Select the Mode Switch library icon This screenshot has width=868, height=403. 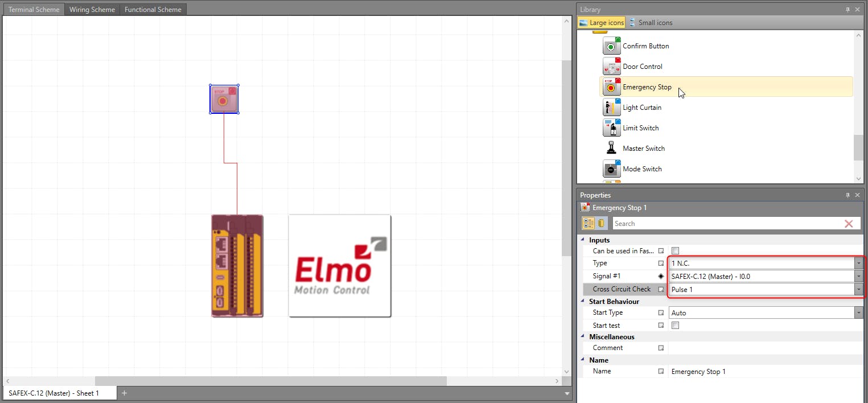pyautogui.click(x=611, y=169)
